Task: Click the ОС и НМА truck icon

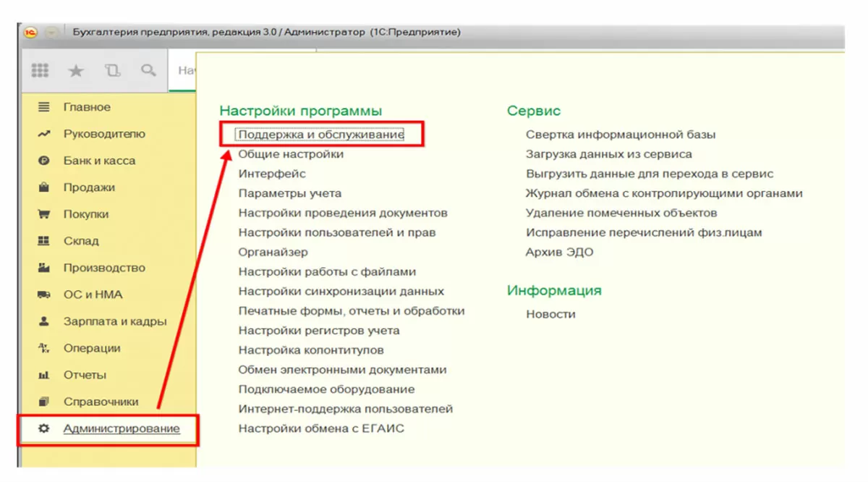Action: coord(44,295)
